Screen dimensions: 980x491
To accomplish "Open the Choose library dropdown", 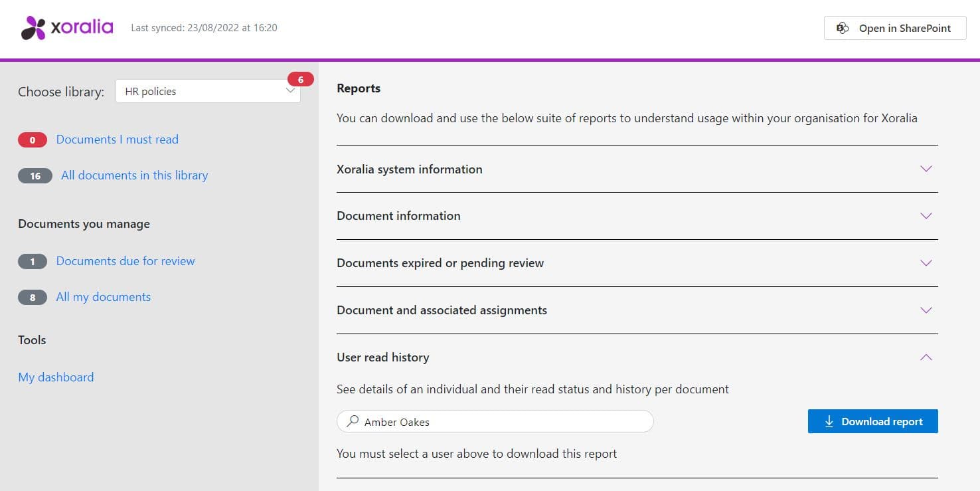I will coord(208,92).
